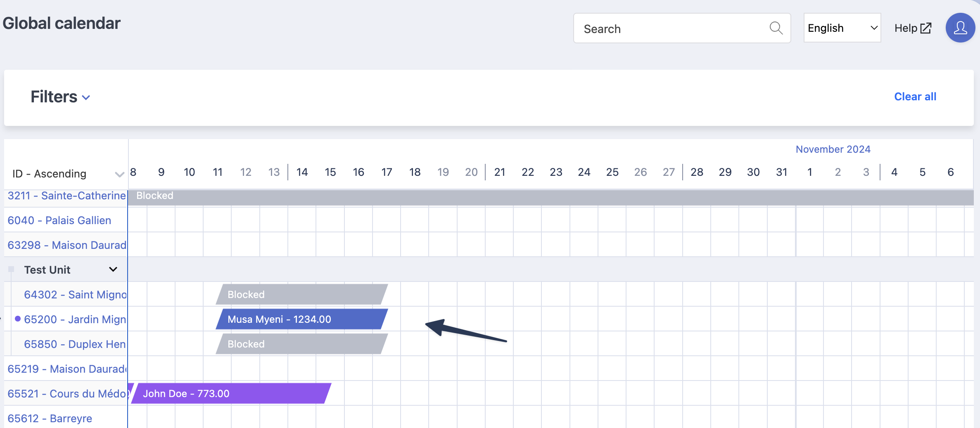The width and height of the screenshot is (980, 428).
Task: Open the Help external link
Action: tap(913, 28)
